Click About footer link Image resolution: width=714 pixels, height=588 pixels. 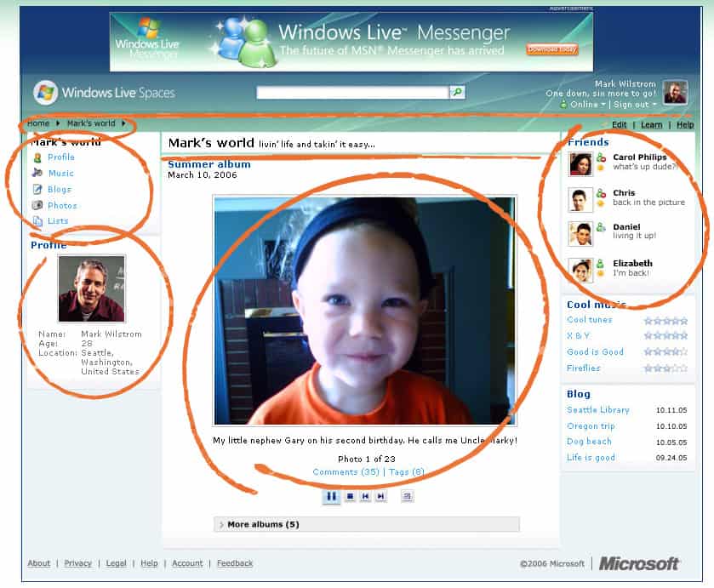click(x=39, y=563)
